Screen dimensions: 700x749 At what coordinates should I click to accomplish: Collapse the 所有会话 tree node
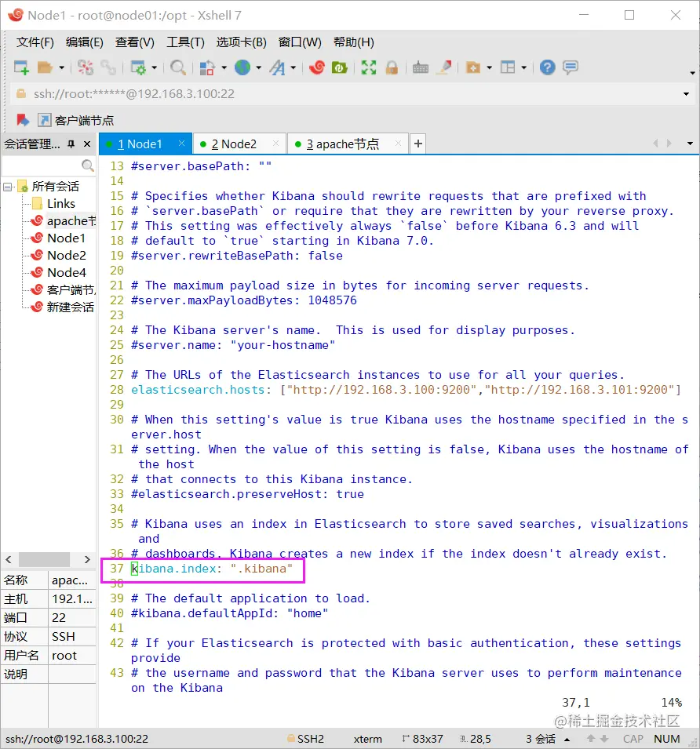pos(8,187)
